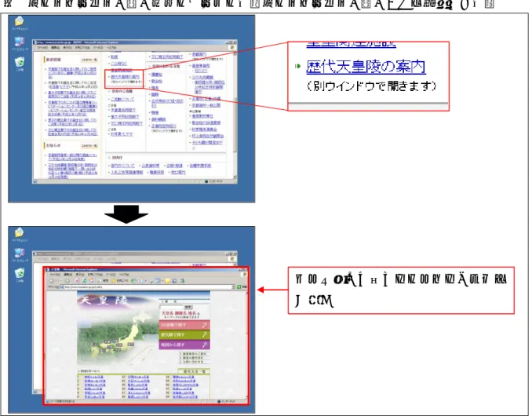The height and width of the screenshot is (416, 532).
Task: Click Print icon in 天皇陵 browser toolbar
Action: click(151, 281)
